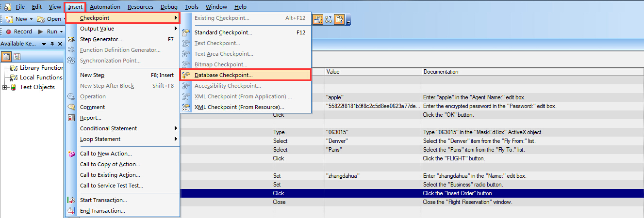Click the last highlighted toolbar icon before the overflow arrow
Image resolution: width=644 pixels, height=218 pixels.
click(340, 19)
